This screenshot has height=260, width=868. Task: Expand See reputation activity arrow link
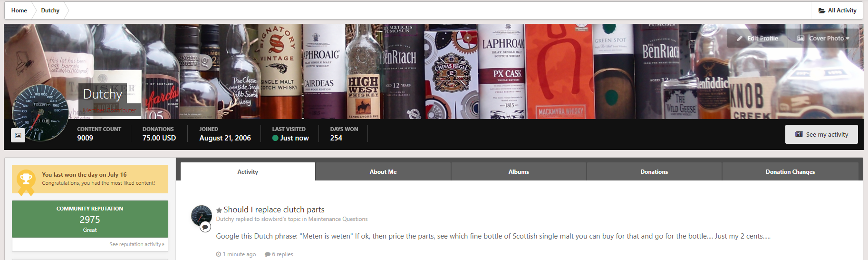[x=136, y=244]
